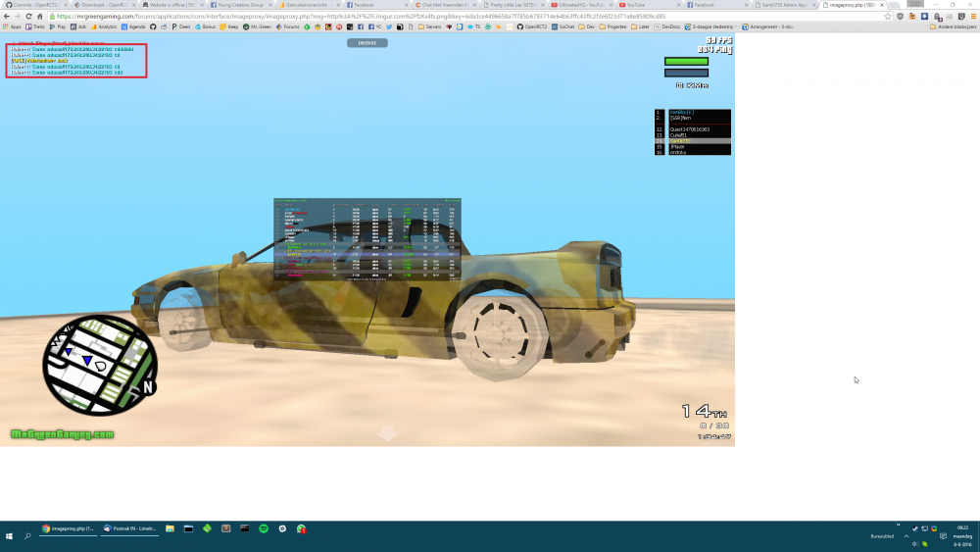Open the Chrome hamburger menu

[973, 17]
